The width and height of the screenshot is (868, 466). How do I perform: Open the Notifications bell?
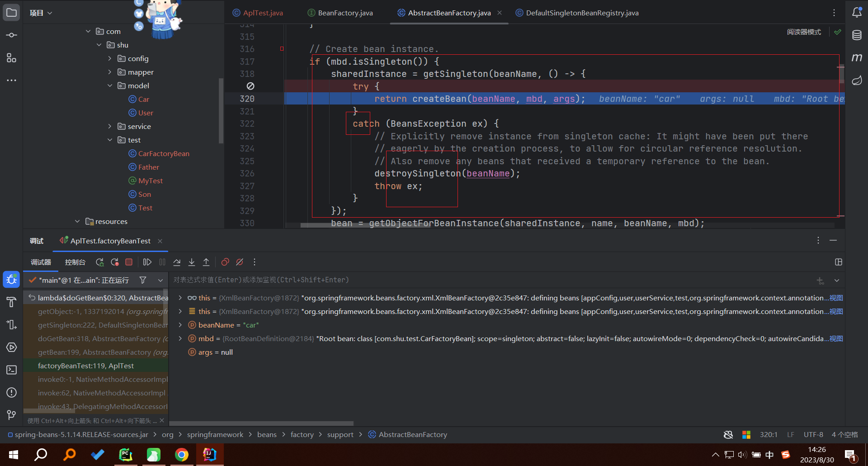(857, 13)
